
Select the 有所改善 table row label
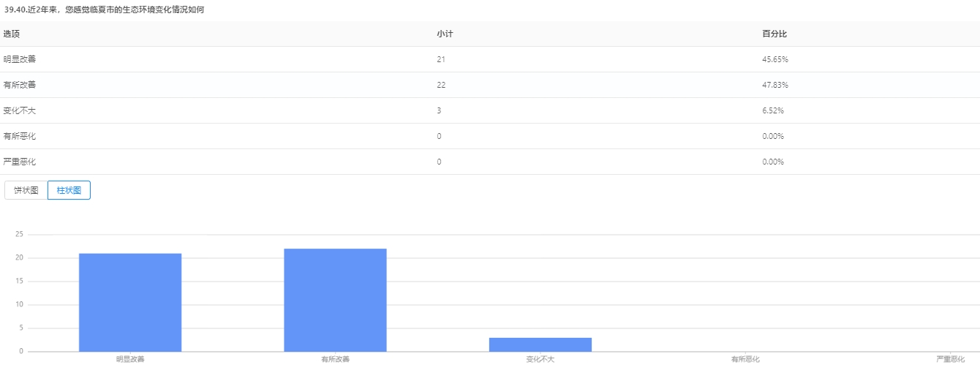[20, 85]
